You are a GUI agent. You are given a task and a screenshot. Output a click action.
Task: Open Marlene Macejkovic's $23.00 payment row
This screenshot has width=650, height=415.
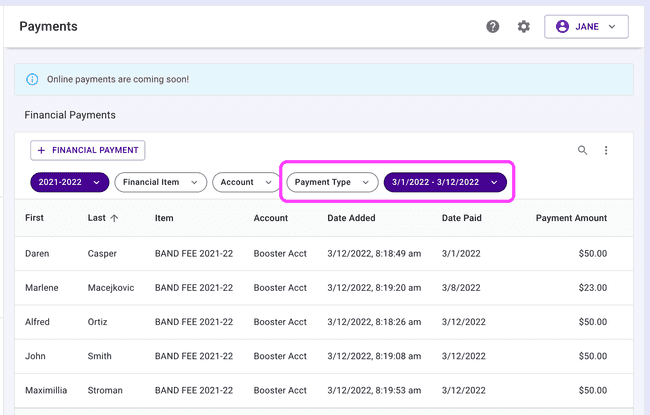pyautogui.click(x=325, y=288)
